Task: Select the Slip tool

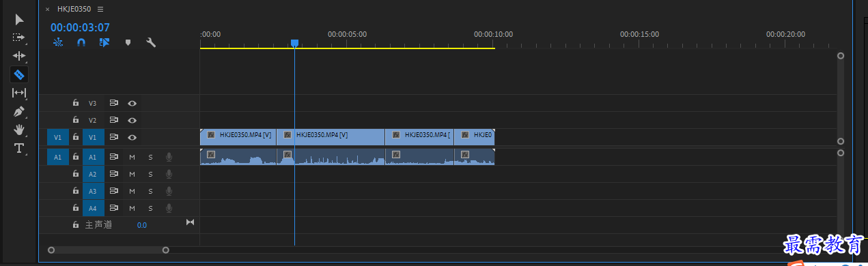Action: pos(19,93)
